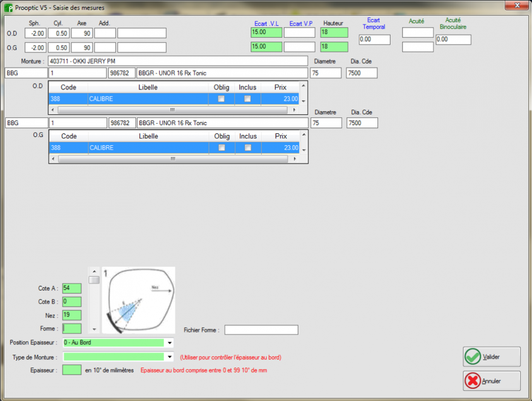Tick the Oblig checkbox in O.G CALIBRE row
532x401 pixels.
click(x=222, y=148)
